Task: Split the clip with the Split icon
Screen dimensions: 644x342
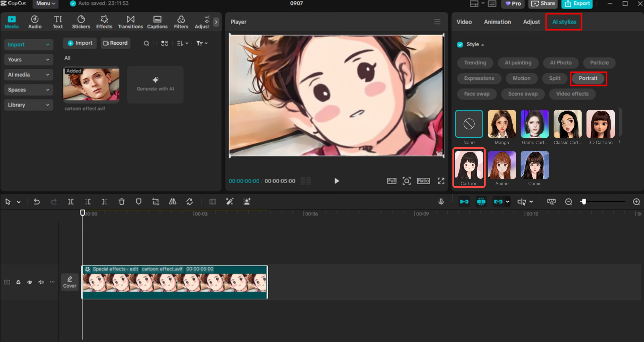Action: (x=71, y=201)
